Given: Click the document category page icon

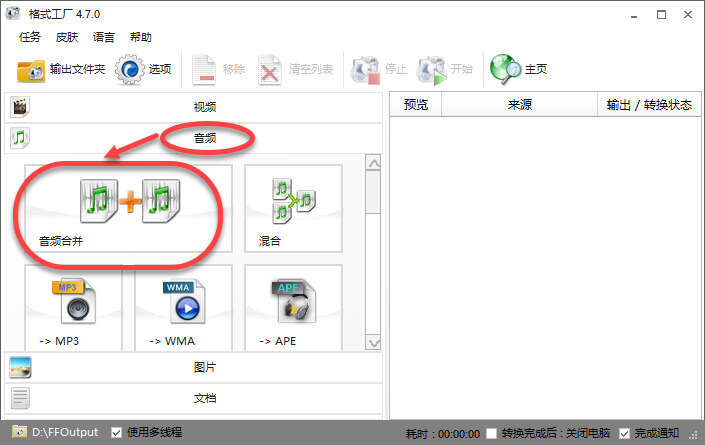Looking at the screenshot, I should [20, 398].
